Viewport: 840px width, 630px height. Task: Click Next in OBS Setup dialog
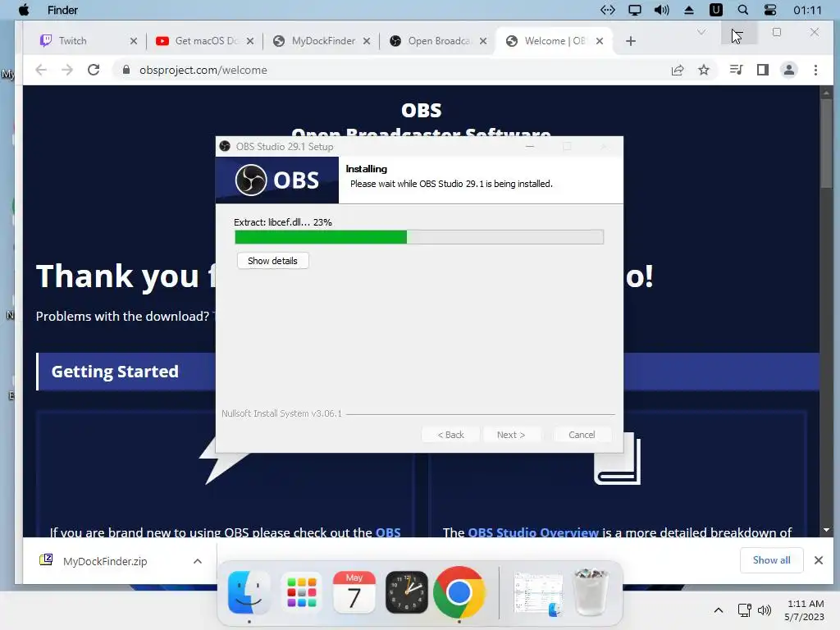click(510, 435)
